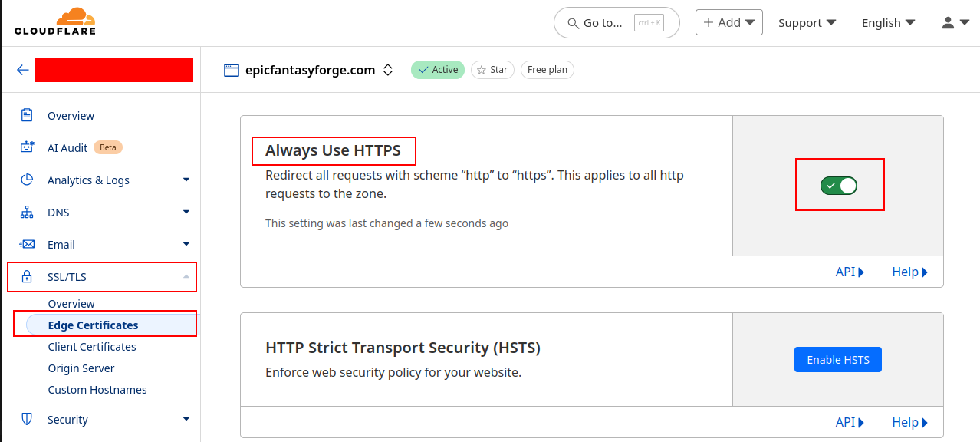Click the 'last changed a few seconds ago' text
Viewport: 980px width, 442px height.
point(386,223)
